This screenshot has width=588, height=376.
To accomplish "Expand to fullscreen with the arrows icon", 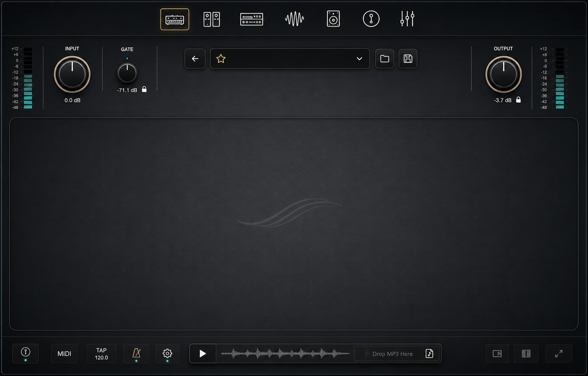I will coord(558,354).
